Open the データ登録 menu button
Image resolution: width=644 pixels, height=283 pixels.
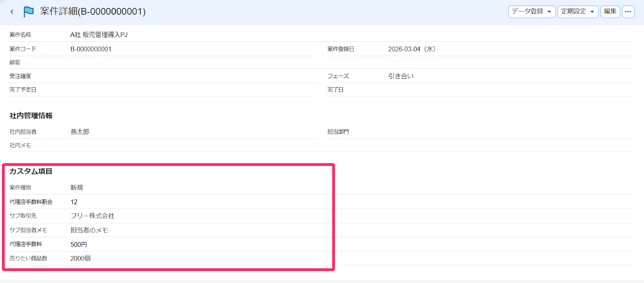click(532, 12)
